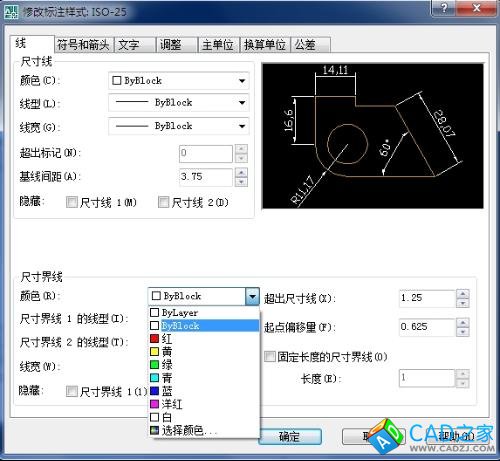Open 线型(L) ByBlock dropdown

click(x=179, y=103)
